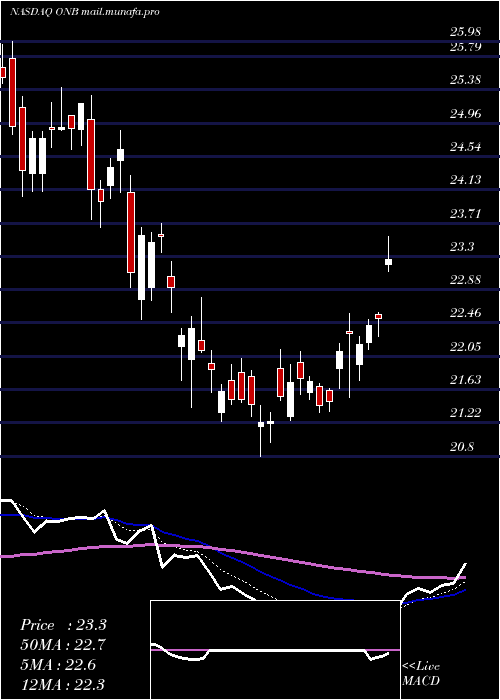Select the 23.3 axis level label
Viewport: 500px width, 700px height.
point(462,246)
